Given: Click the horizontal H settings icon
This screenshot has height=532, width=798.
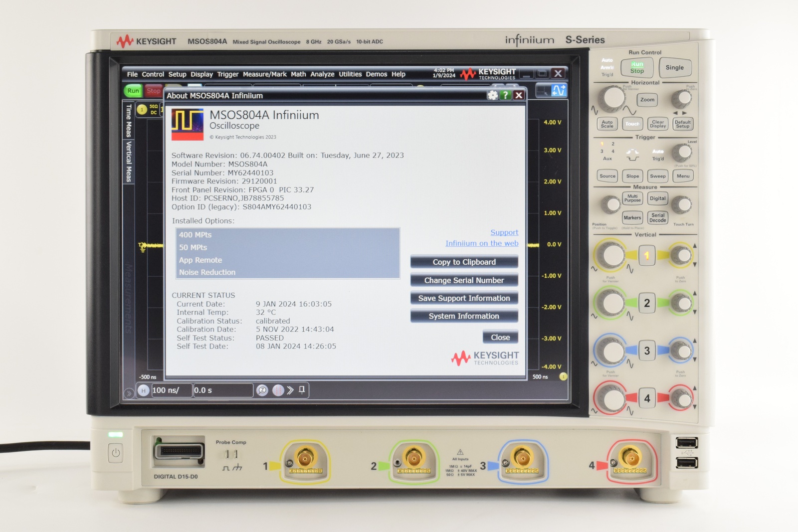Looking at the screenshot, I should click(x=144, y=390).
